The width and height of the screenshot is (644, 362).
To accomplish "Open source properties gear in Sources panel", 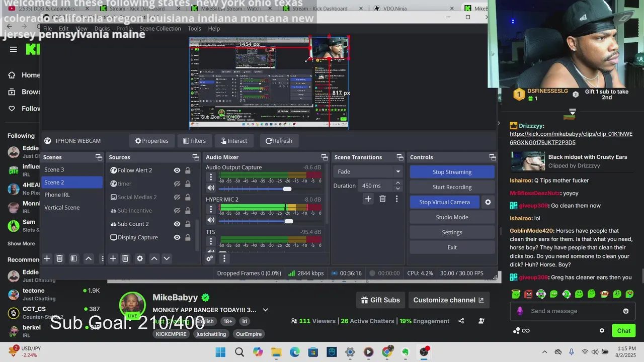I will click(x=140, y=258).
